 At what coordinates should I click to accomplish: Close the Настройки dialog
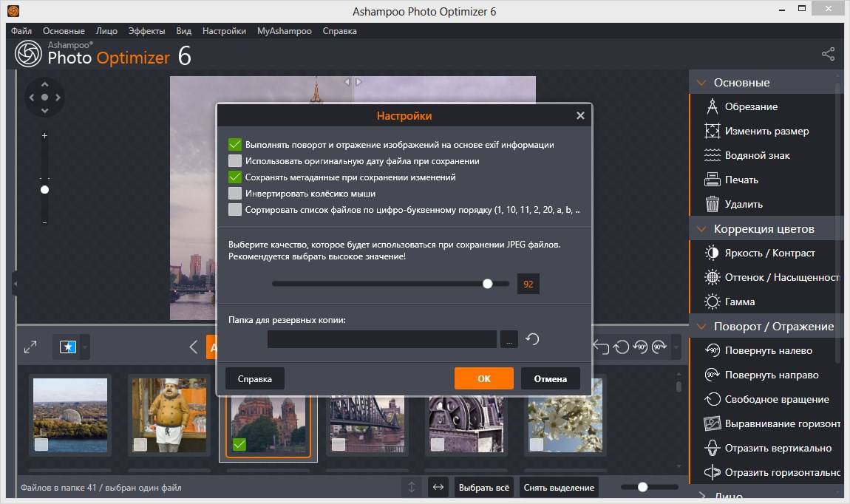coord(580,115)
